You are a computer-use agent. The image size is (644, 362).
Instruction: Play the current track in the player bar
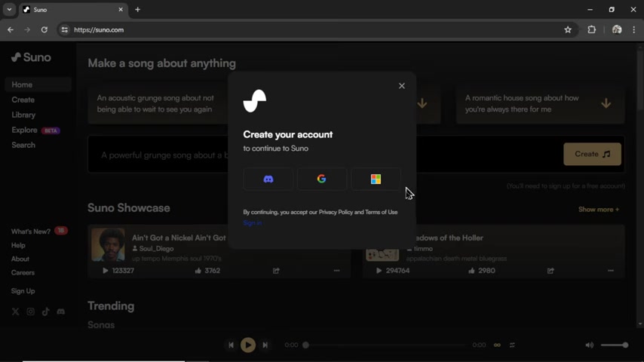click(248, 345)
